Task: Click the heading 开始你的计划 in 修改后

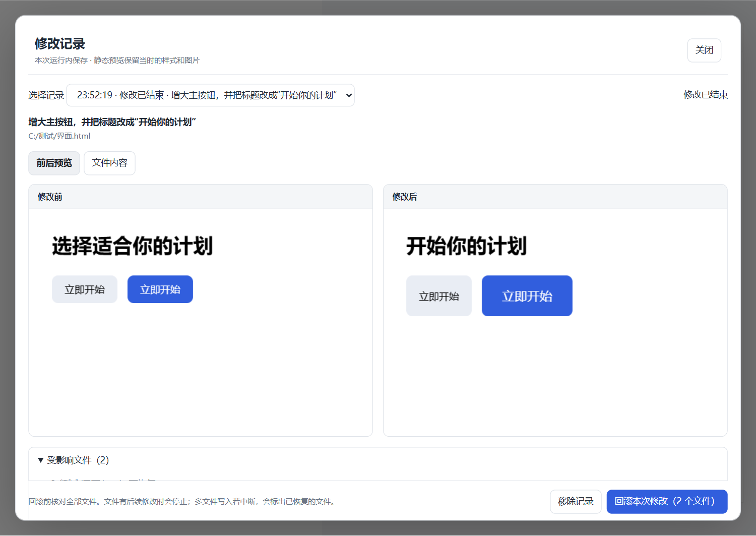Action: (467, 246)
